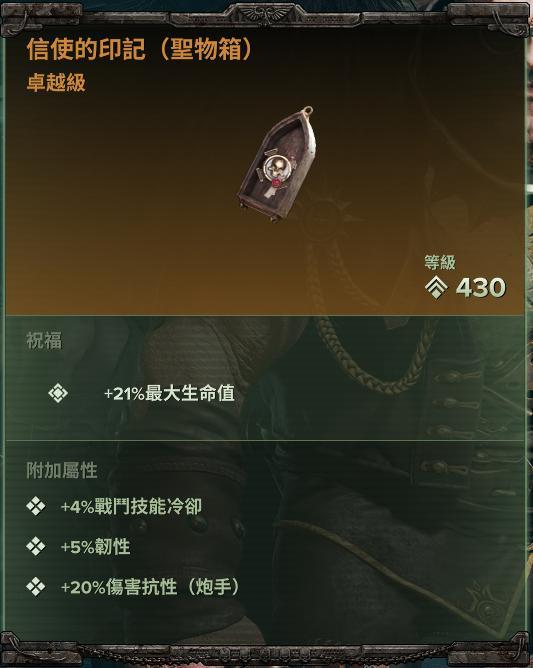533x668 pixels.
Task: Click the skull emblem on the reliquary
Action: [x=274, y=167]
